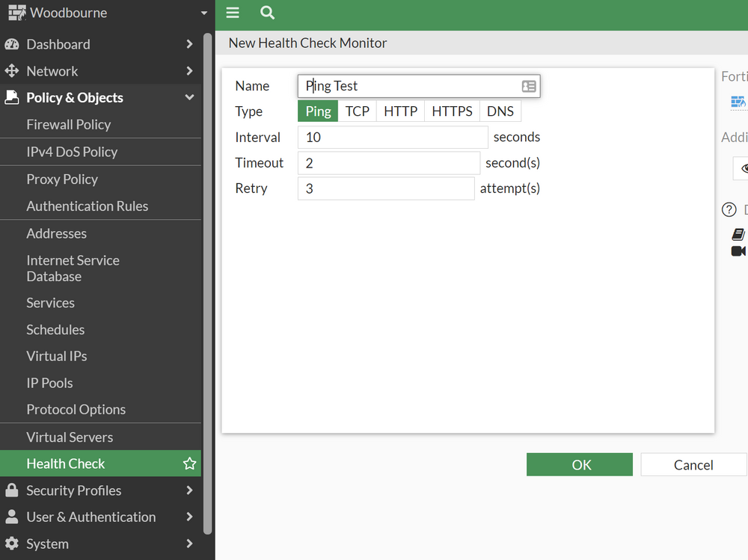Click the Retry attempts input field

coord(386,188)
